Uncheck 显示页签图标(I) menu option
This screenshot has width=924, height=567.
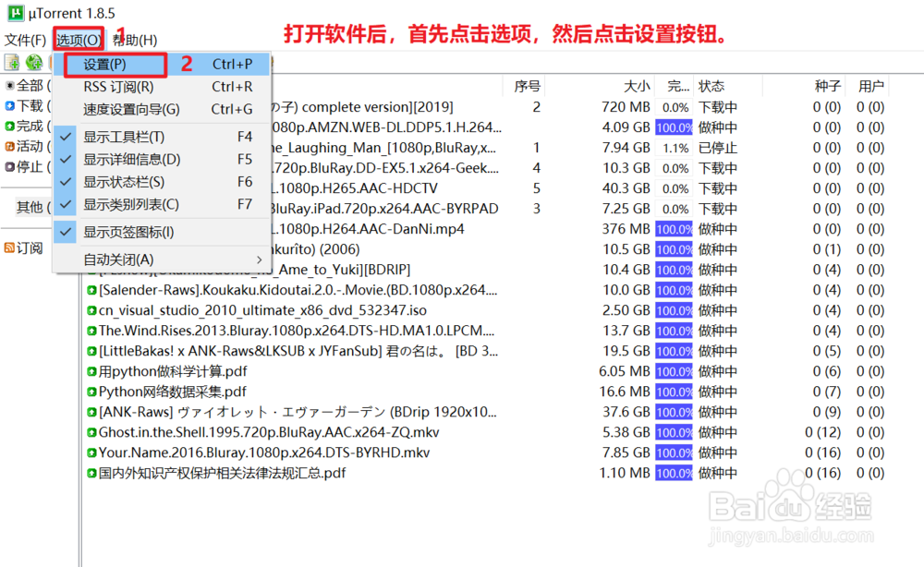tap(162, 232)
